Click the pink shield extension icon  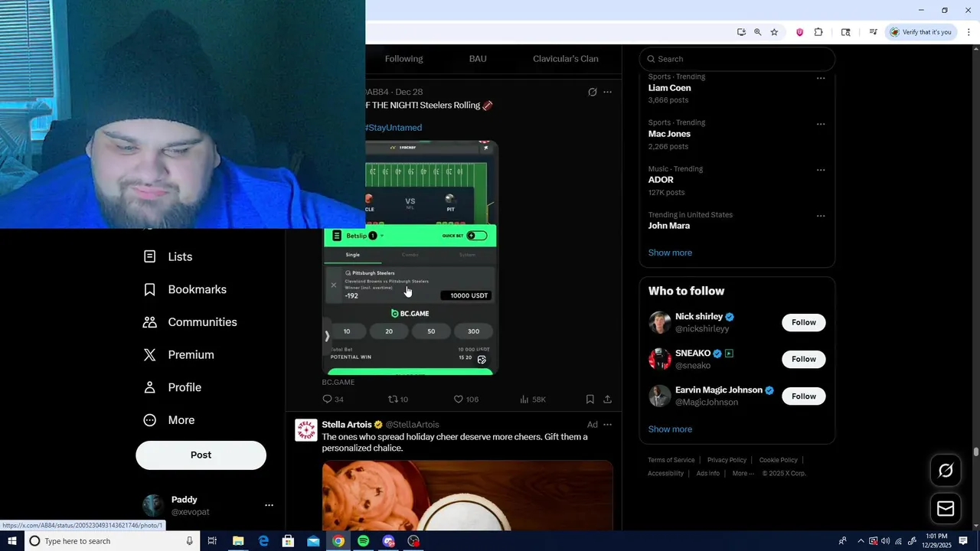[x=799, y=32]
